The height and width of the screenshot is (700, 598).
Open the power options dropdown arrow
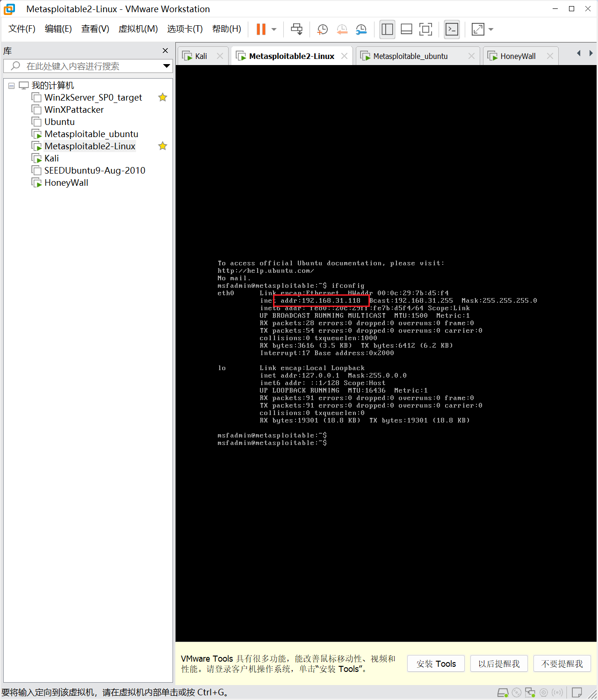pyautogui.click(x=274, y=29)
